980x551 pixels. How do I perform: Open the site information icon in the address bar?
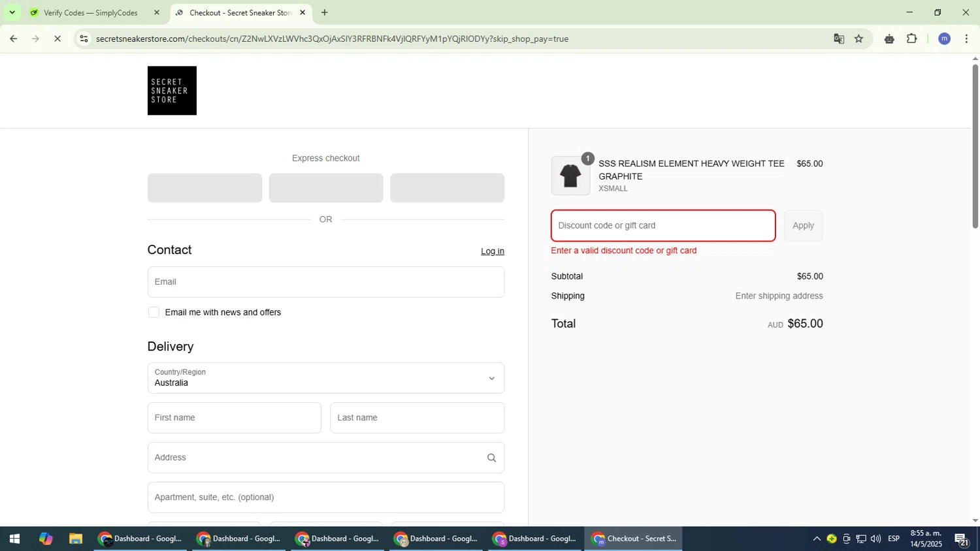84,39
